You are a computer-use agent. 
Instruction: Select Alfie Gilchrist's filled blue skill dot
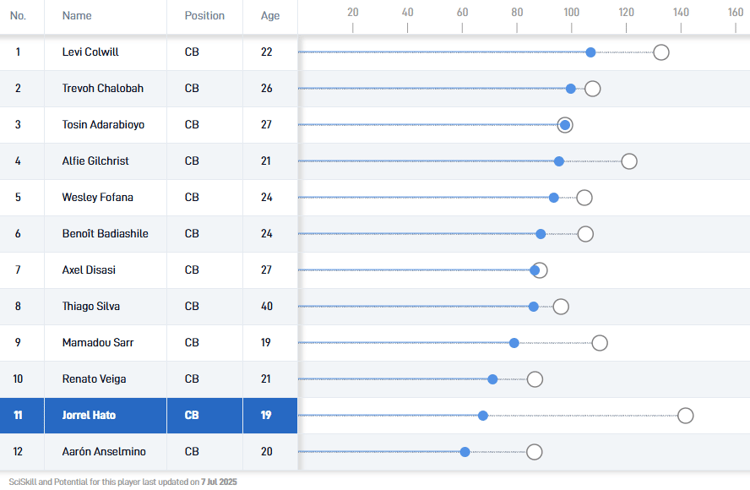point(559,161)
